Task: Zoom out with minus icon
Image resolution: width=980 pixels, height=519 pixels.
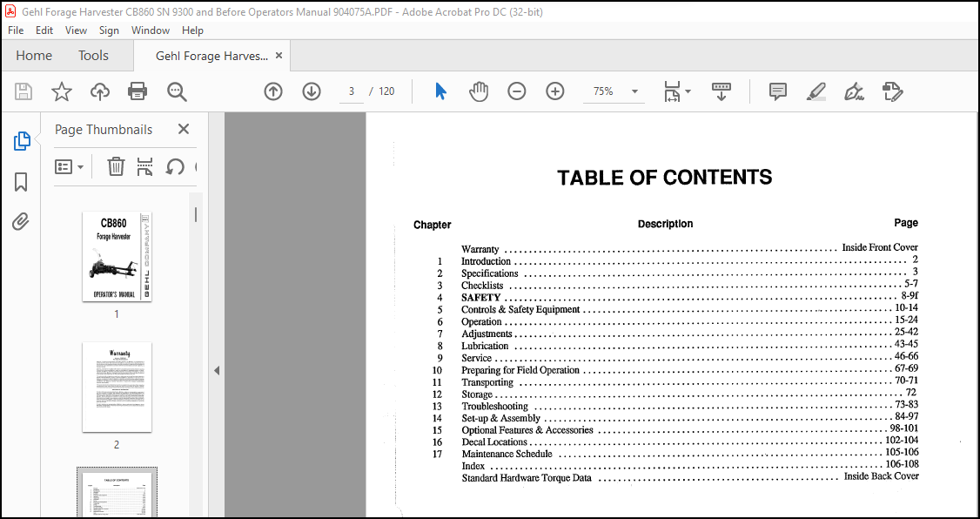Action: coord(516,92)
